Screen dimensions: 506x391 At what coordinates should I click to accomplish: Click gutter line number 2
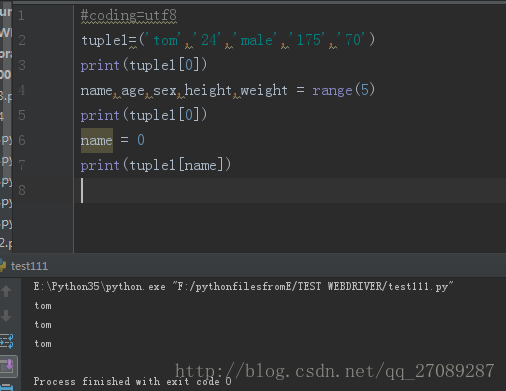coord(22,40)
